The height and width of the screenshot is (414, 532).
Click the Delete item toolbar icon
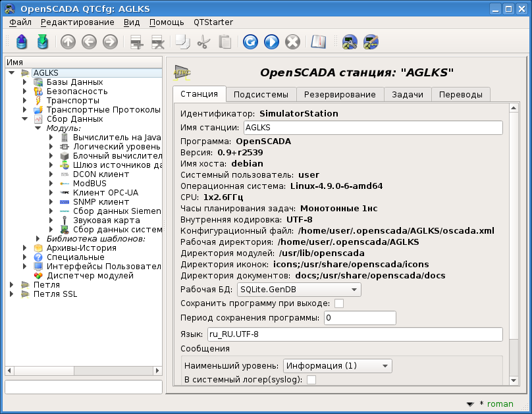(158, 42)
